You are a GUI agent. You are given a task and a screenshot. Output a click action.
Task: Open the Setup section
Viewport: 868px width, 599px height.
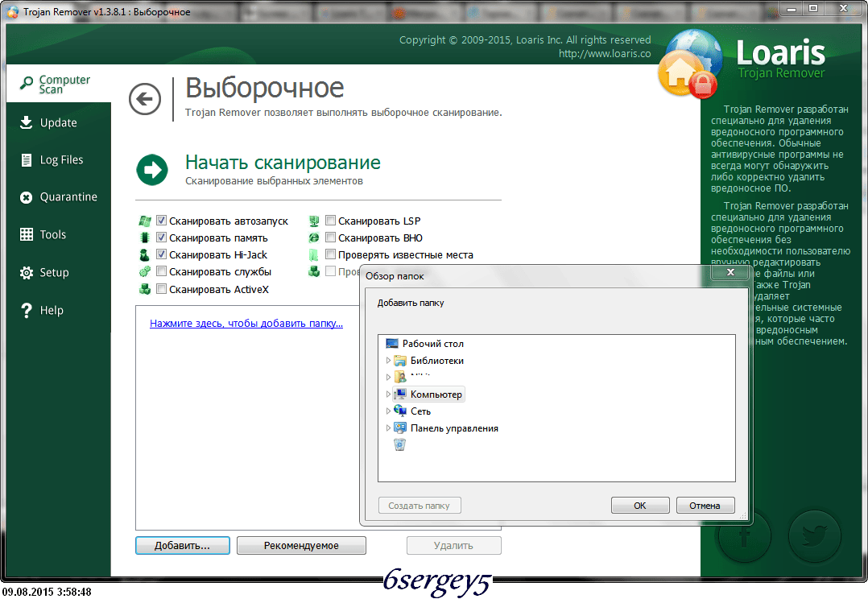click(x=59, y=272)
